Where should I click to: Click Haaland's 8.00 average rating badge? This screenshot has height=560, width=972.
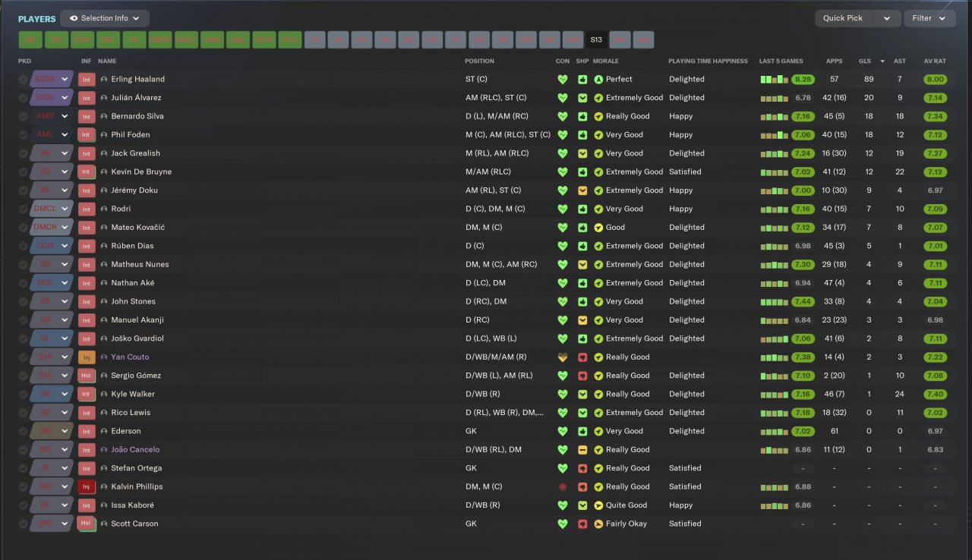point(935,79)
